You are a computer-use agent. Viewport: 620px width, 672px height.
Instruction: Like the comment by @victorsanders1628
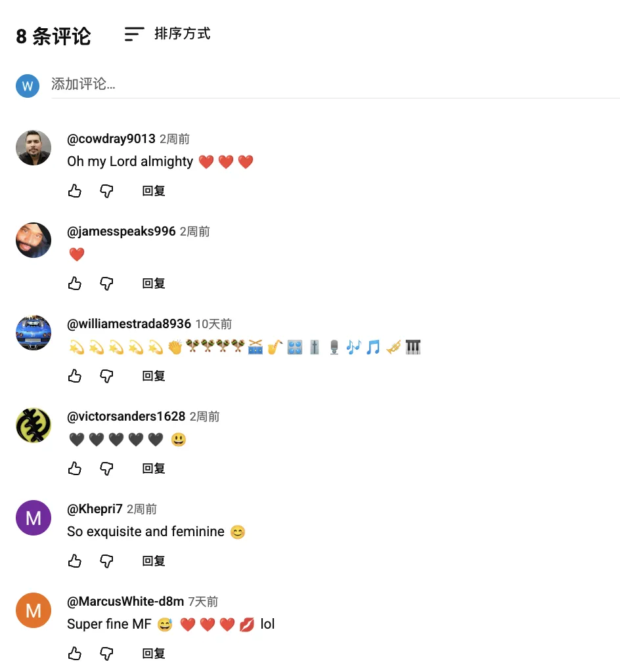pyautogui.click(x=75, y=469)
